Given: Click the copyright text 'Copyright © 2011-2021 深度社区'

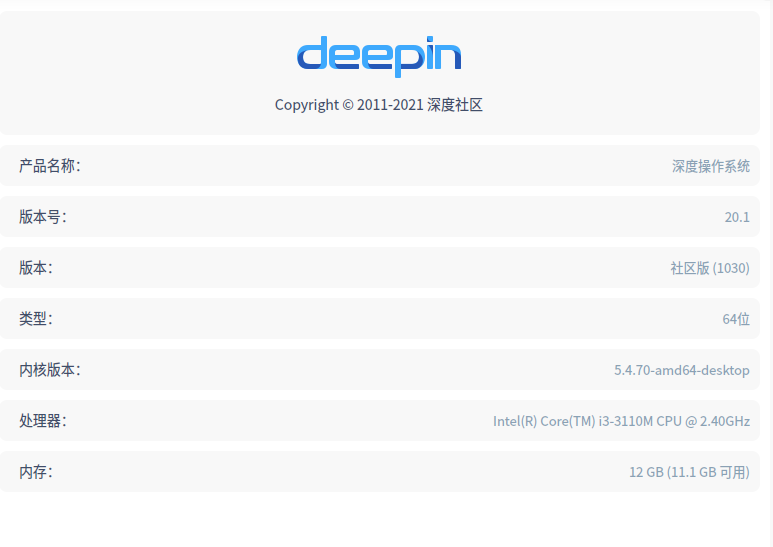Looking at the screenshot, I should coord(379,105).
